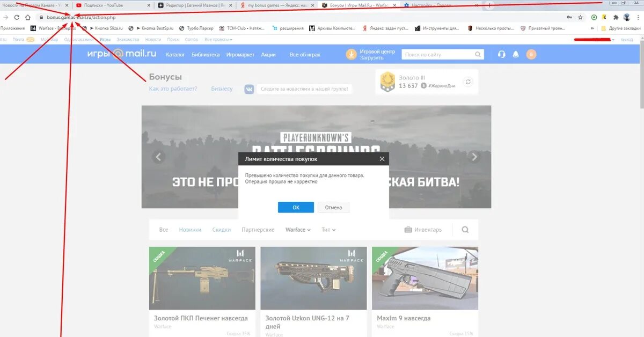This screenshot has width=644, height=337.
Task: Open the Extensions puzzle piece icon
Action: (x=614, y=17)
